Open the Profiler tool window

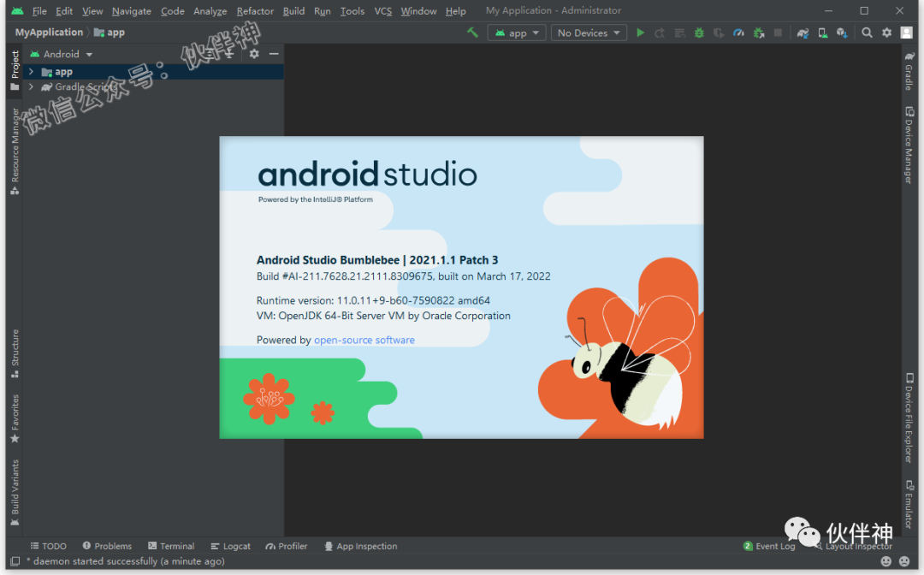(x=287, y=546)
